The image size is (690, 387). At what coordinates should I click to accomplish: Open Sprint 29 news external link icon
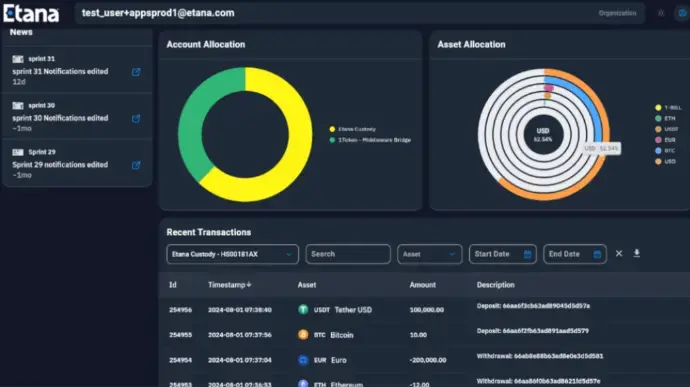(136, 165)
